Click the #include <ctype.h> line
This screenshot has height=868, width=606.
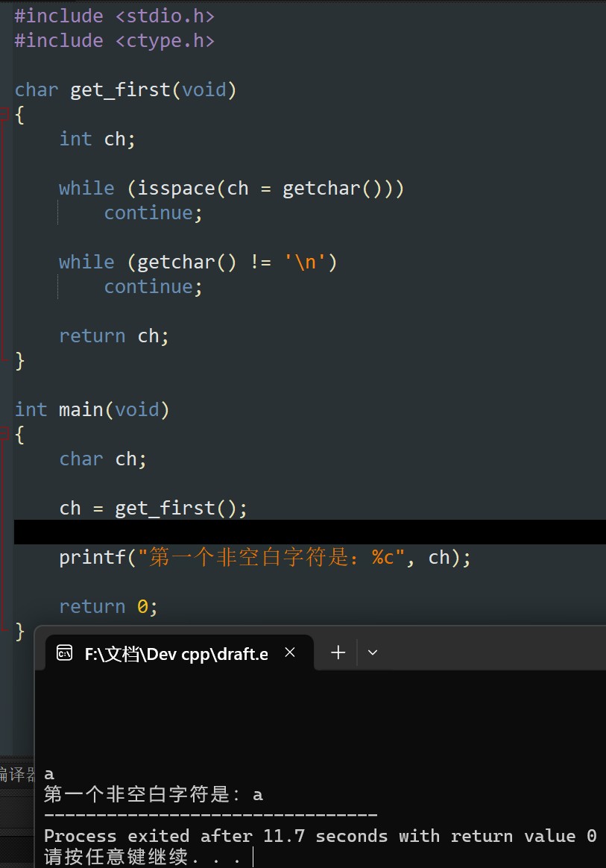pos(114,40)
